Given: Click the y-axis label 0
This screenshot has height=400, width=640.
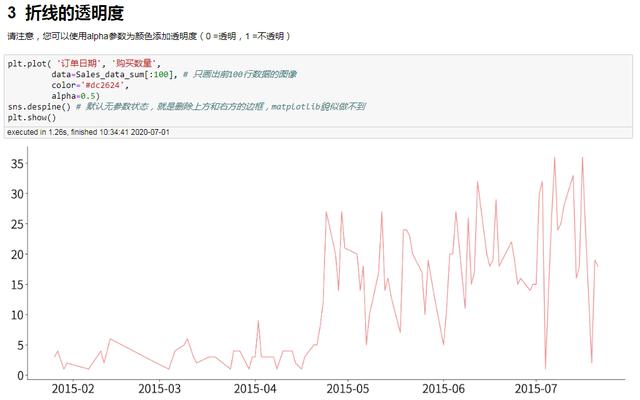Looking at the screenshot, I should (21, 375).
